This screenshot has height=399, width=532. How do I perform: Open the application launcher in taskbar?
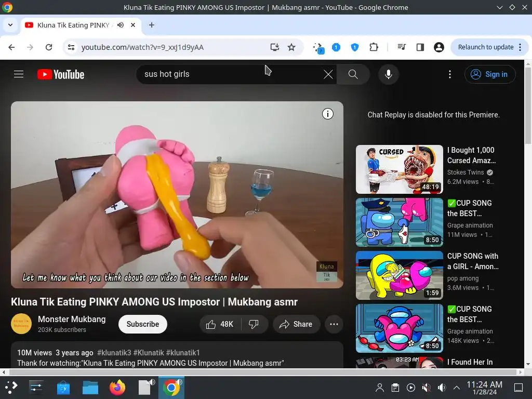tap(11, 387)
